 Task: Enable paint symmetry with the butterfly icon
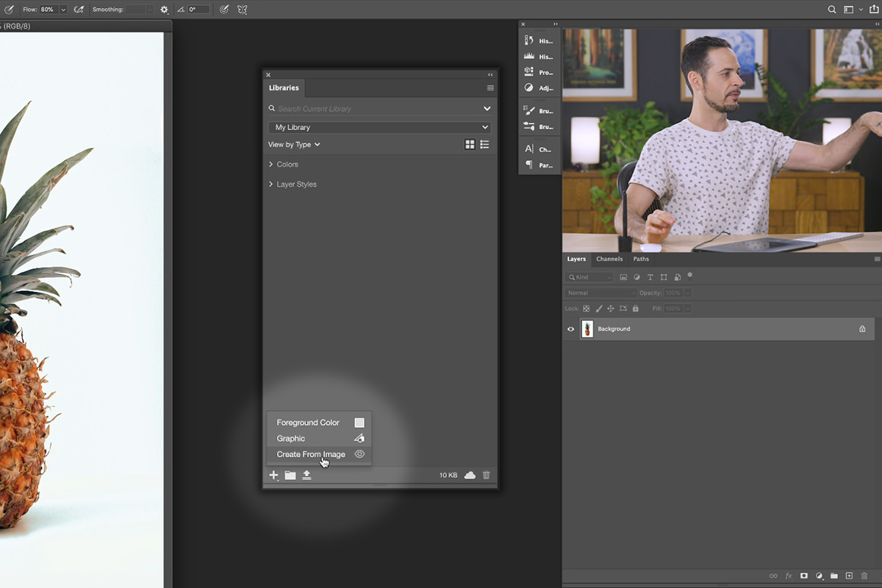[242, 10]
